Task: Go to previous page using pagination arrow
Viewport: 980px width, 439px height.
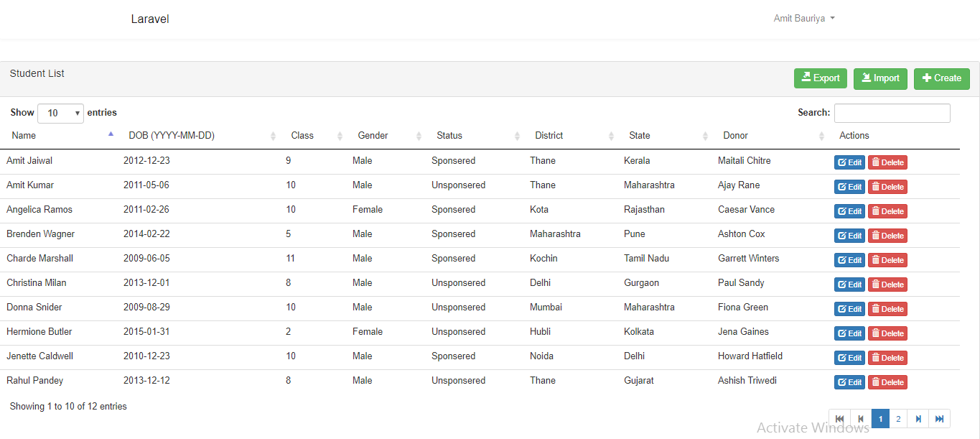Action: pos(861,419)
